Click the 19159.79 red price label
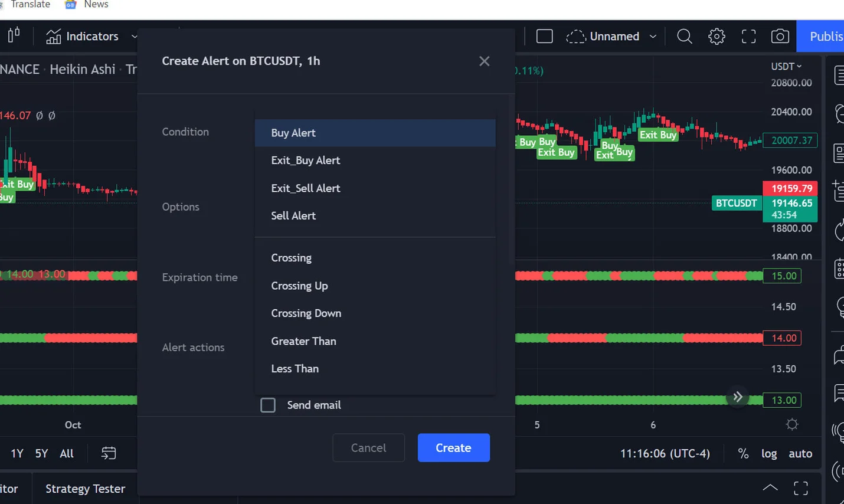 790,188
